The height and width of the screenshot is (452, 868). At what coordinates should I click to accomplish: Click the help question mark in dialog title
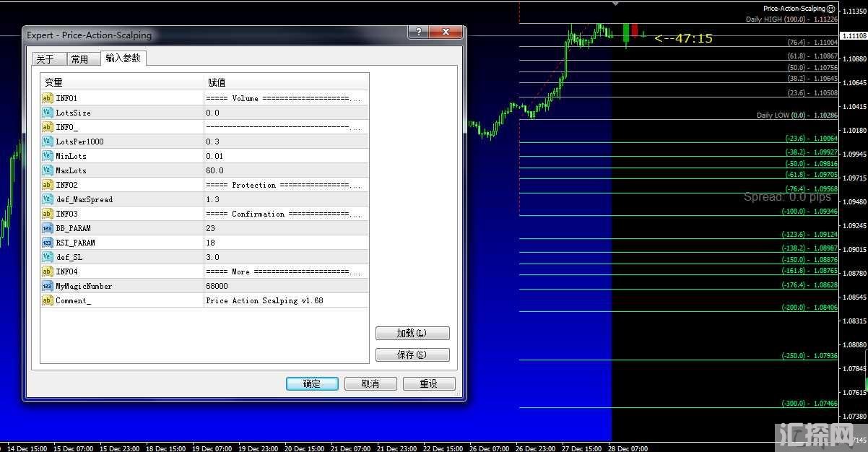pos(417,32)
